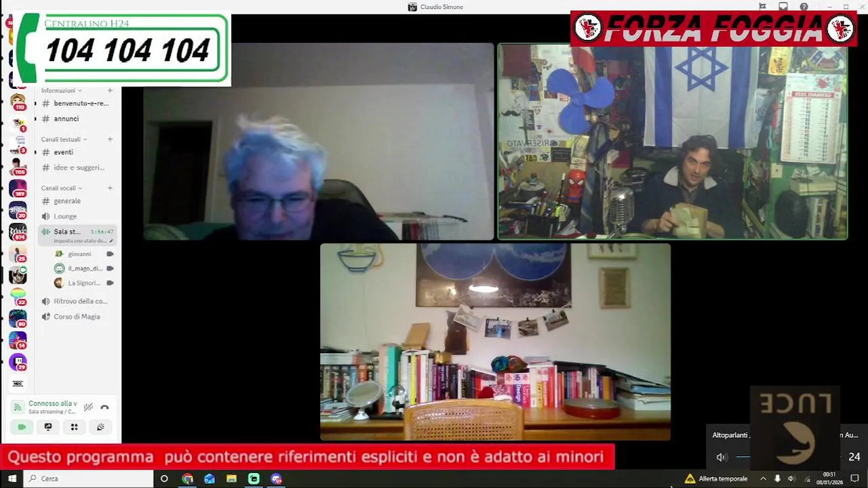Image resolution: width=868 pixels, height=488 pixels.
Task: Open server icon with 14 badge
Action: pos(18,340)
